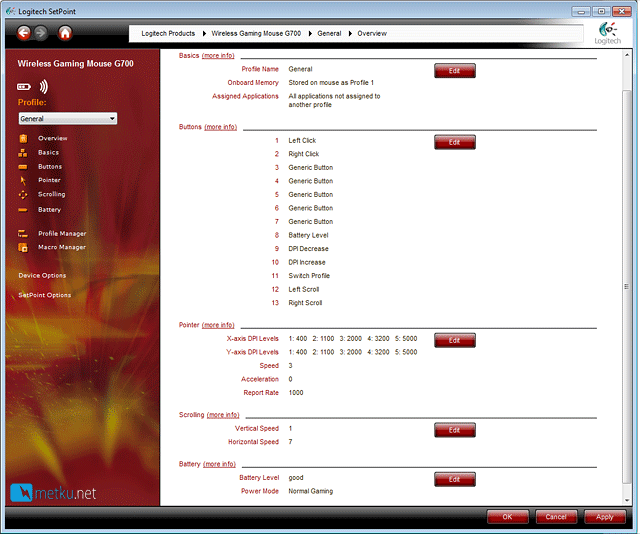The width and height of the screenshot is (640, 534).
Task: Open more info link for Pointer
Action: click(218, 325)
